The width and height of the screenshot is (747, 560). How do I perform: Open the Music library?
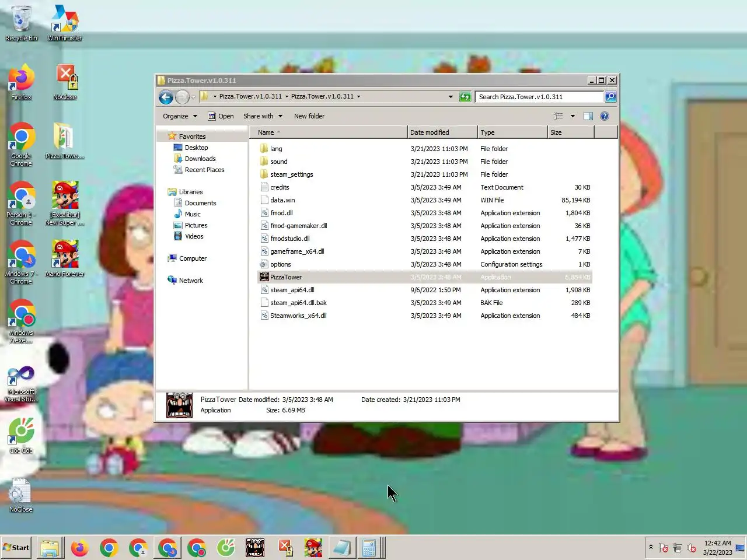193,214
